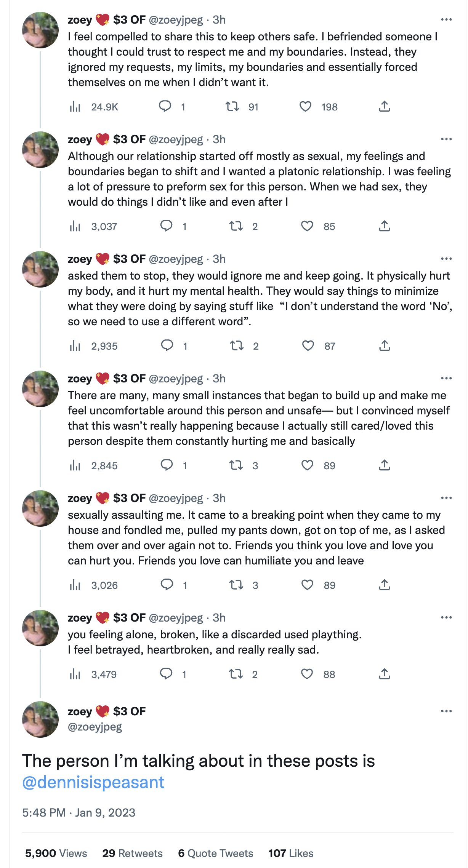Open more options on the first tweet
The height and width of the screenshot is (868, 468).
click(446, 20)
